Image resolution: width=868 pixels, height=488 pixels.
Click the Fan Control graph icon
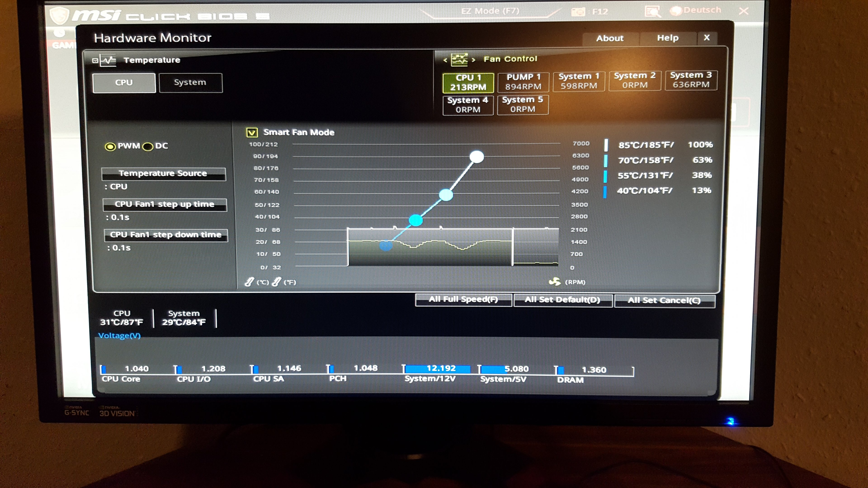[x=459, y=60]
